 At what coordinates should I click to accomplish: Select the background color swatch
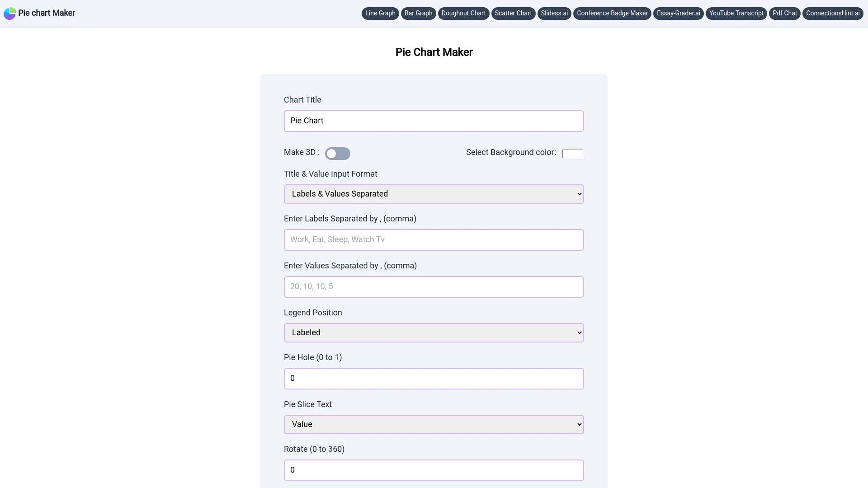click(572, 153)
